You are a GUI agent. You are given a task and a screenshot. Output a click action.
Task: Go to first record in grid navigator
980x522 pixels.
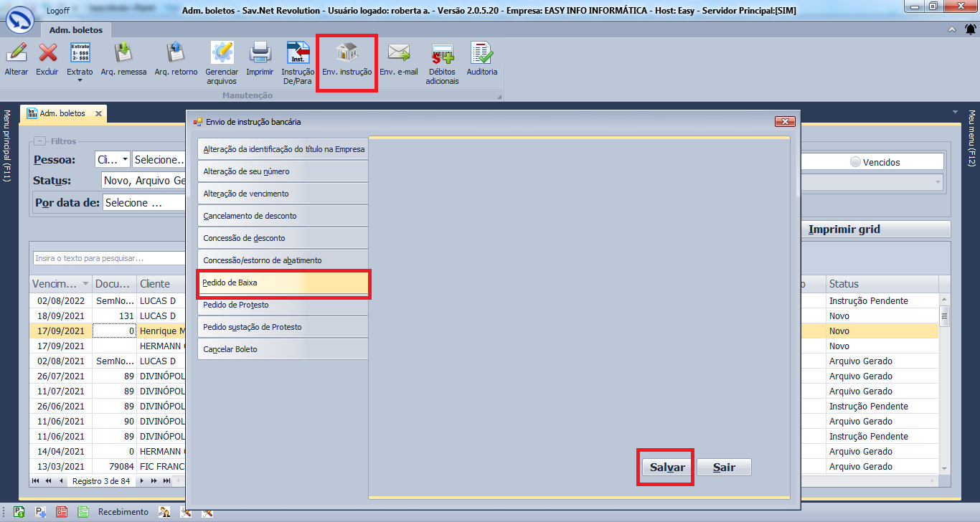tap(36, 481)
